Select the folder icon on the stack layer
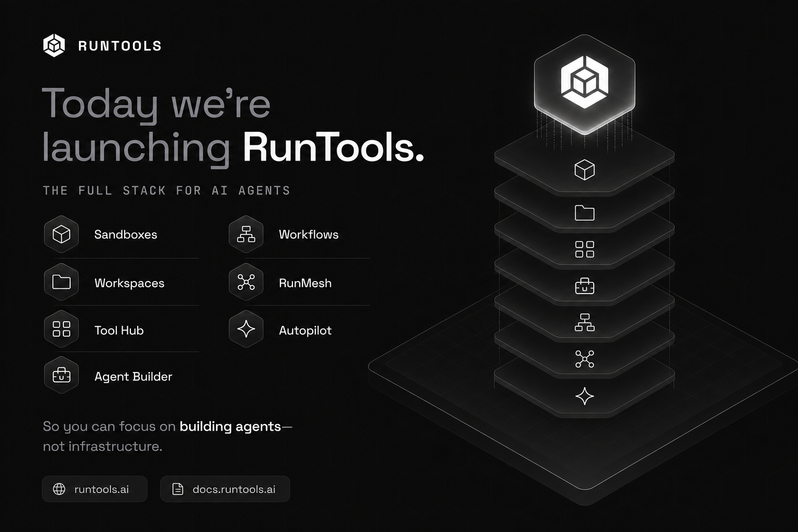798x532 pixels. (584, 212)
